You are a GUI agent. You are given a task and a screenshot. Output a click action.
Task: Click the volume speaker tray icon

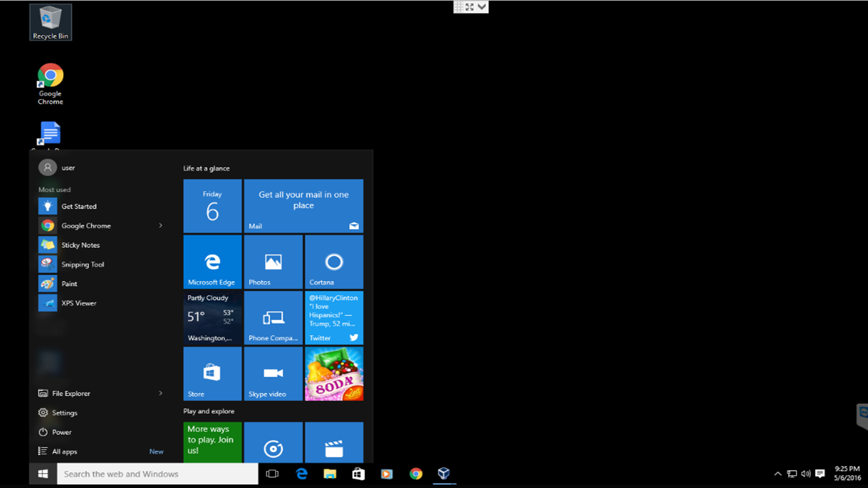tap(806, 474)
